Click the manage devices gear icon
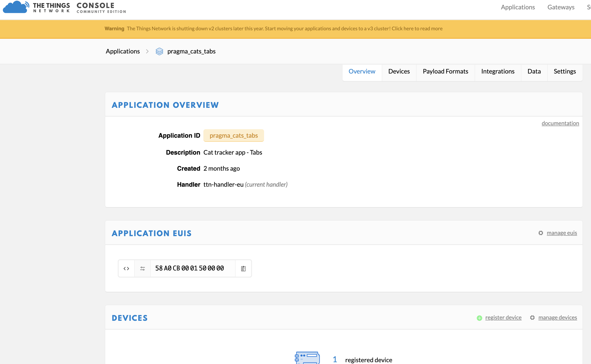The image size is (591, 364). (x=532, y=318)
